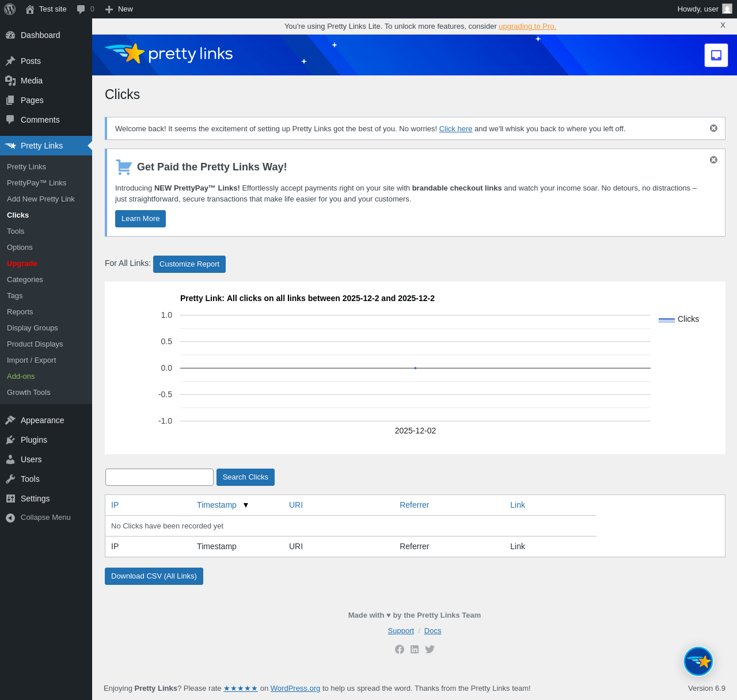
Task: Toggle the Clicks legend entry in chart
Action: pos(679,319)
